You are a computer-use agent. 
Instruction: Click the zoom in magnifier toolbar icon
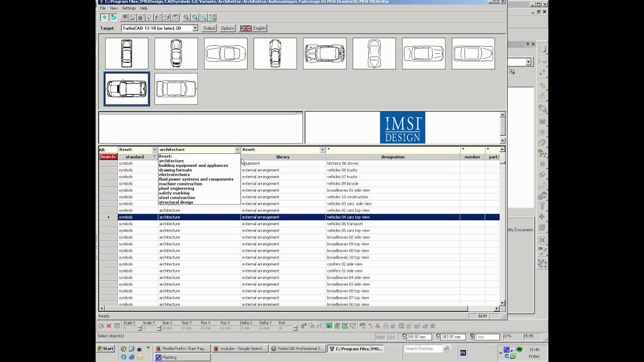coord(186,18)
